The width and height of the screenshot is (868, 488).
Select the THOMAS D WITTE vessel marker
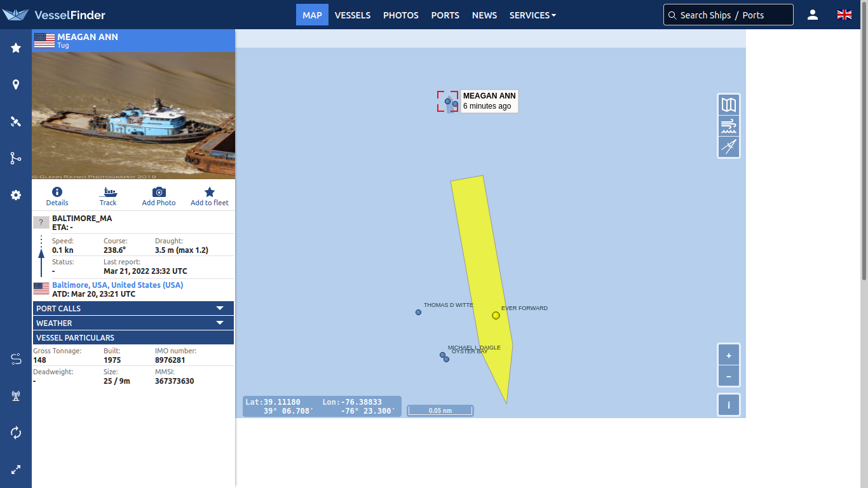pyautogui.click(x=418, y=312)
